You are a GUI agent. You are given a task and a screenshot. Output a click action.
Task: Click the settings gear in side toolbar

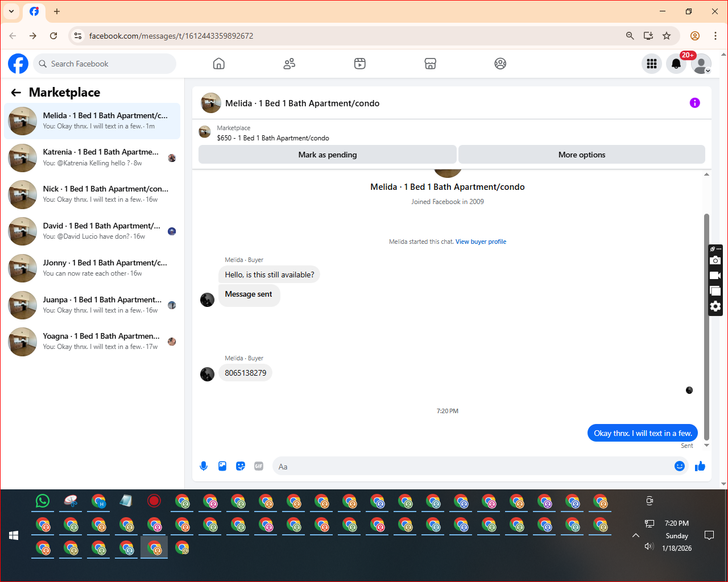[715, 306]
